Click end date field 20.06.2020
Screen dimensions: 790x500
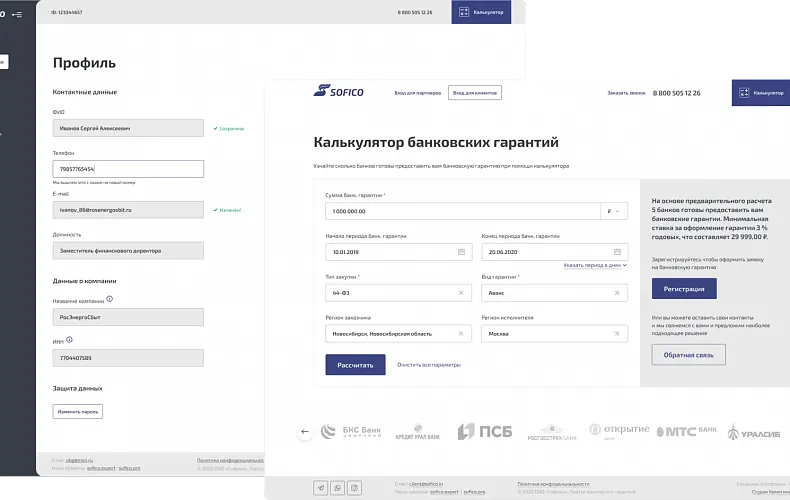[555, 252]
